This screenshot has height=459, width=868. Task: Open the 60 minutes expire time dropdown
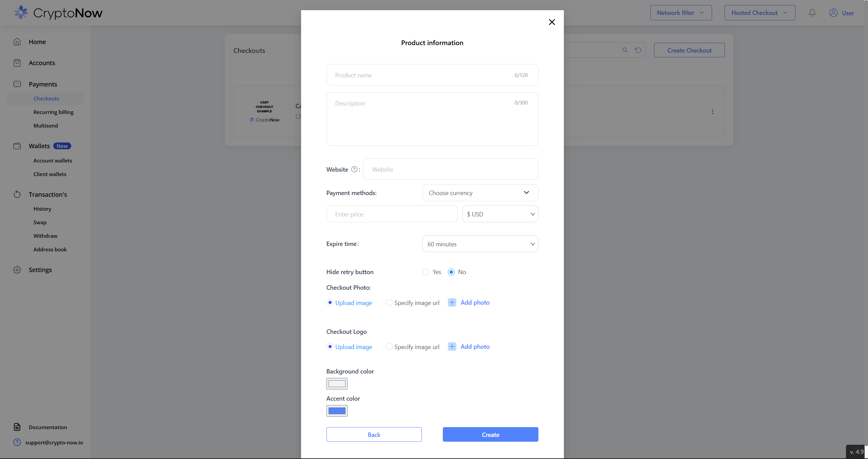point(480,244)
